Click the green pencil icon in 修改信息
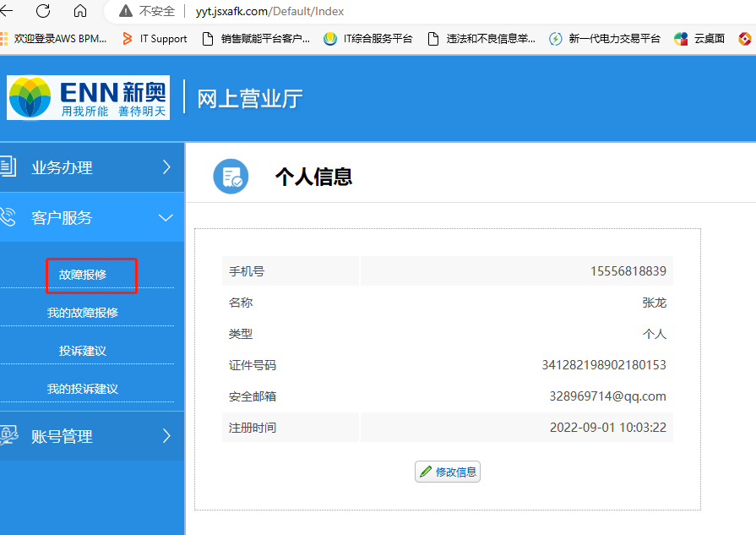 (x=426, y=472)
